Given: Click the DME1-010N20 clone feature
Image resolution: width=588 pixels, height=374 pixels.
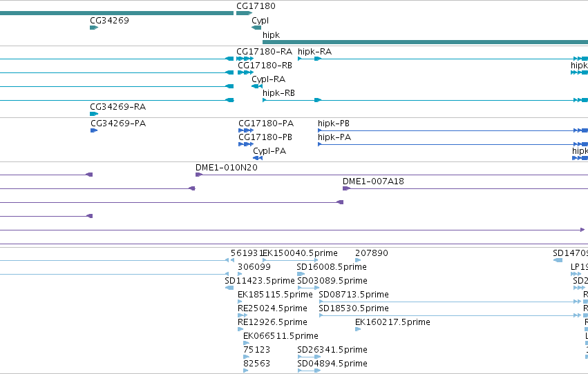Looking at the screenshot, I should (392, 175).
